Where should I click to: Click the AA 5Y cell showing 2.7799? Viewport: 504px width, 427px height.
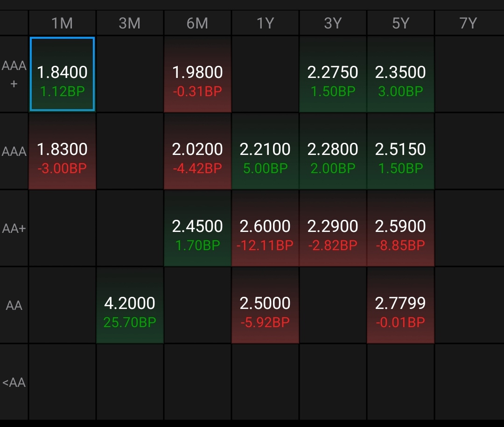[400, 306]
